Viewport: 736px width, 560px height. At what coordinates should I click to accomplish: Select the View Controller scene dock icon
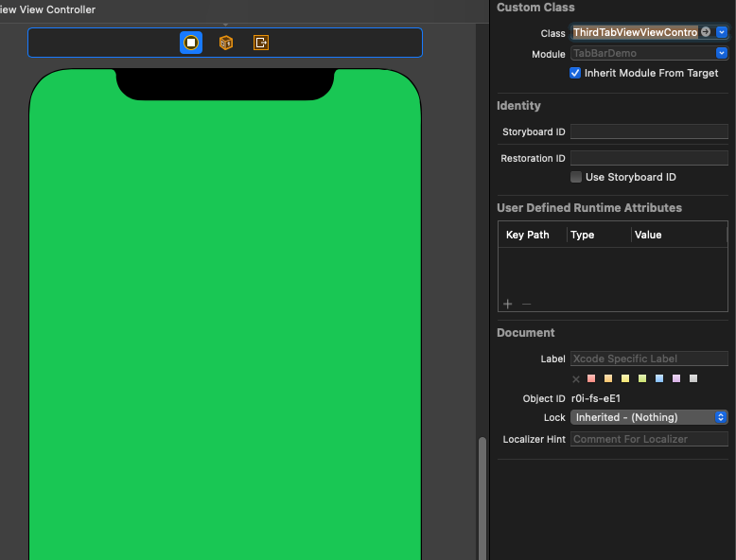[191, 43]
